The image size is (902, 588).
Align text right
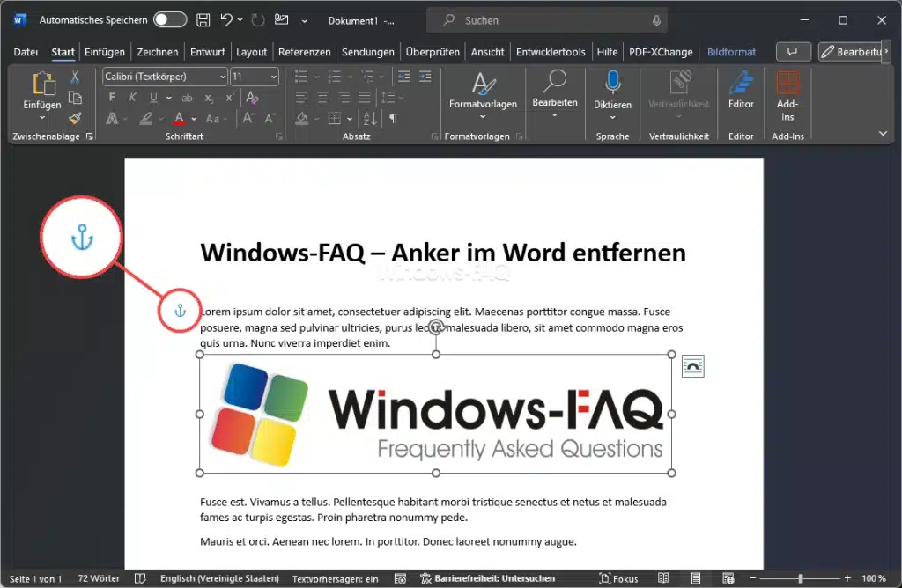[x=344, y=98]
